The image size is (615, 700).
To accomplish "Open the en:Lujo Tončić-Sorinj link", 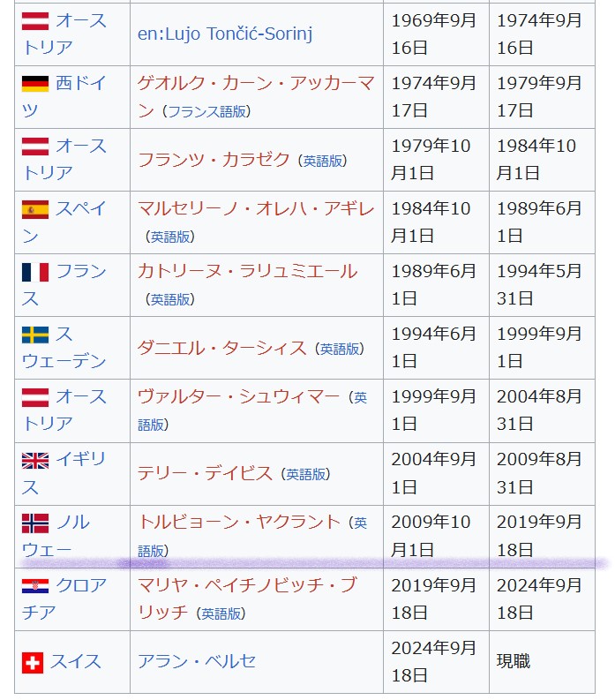I will pyautogui.click(x=225, y=34).
